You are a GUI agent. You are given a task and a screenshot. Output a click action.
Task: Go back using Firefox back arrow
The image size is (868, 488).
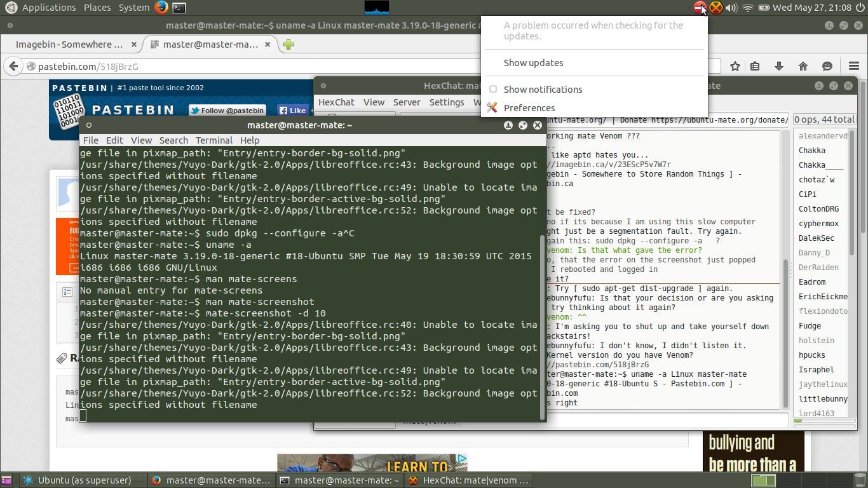[13, 66]
